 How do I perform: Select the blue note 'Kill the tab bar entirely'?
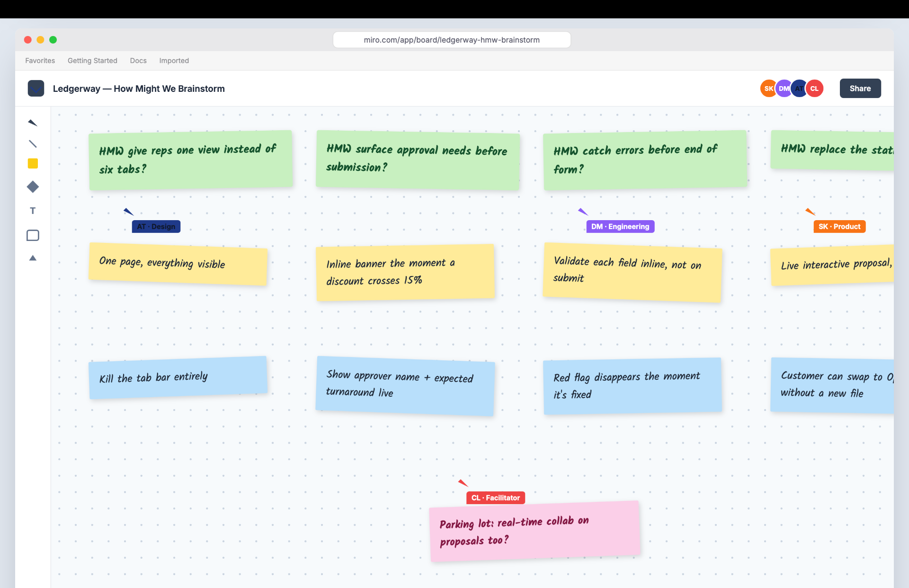[178, 378]
